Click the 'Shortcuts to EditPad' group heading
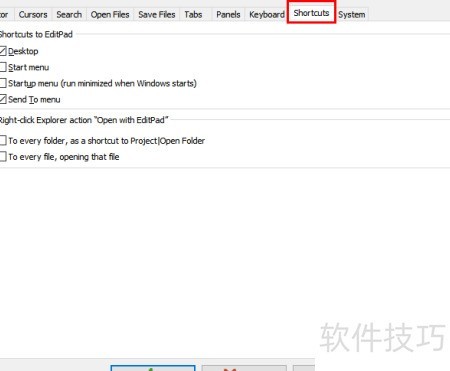This screenshot has height=371, width=450. tap(36, 34)
